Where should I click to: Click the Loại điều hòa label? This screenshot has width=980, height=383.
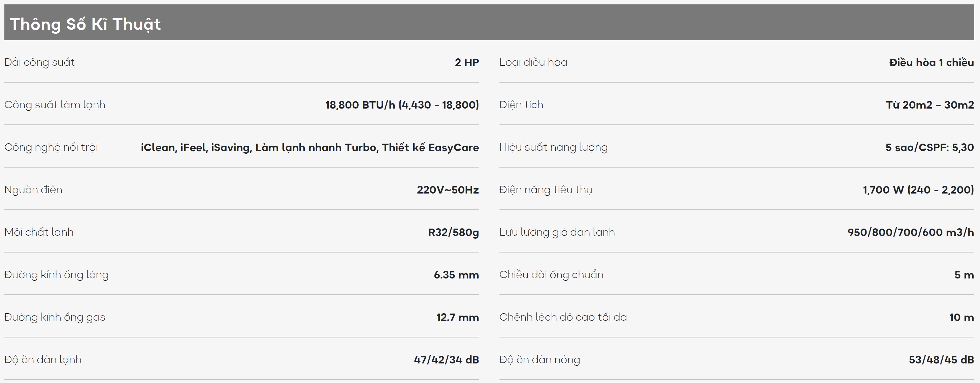533,62
